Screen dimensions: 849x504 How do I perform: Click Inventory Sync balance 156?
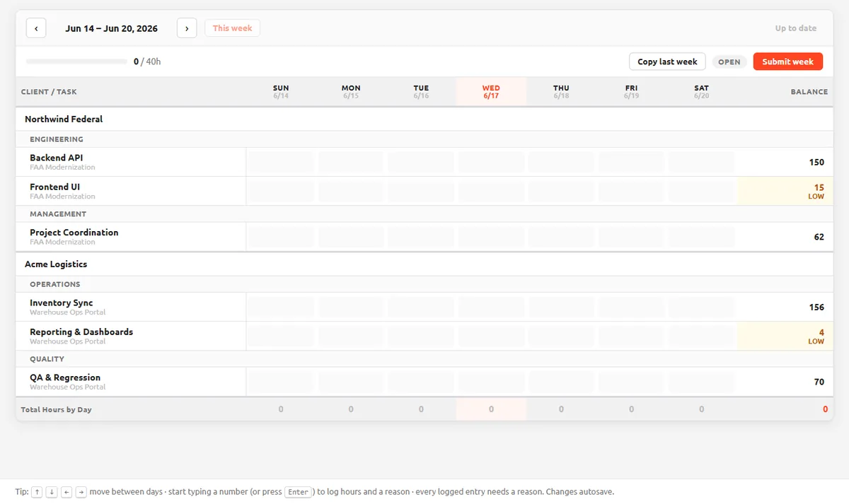[x=816, y=307]
